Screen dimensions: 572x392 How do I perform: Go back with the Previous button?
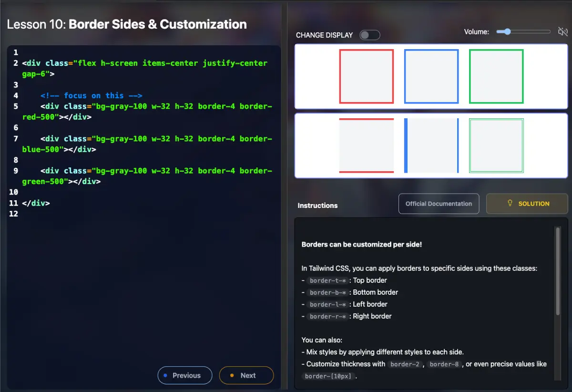click(x=185, y=375)
